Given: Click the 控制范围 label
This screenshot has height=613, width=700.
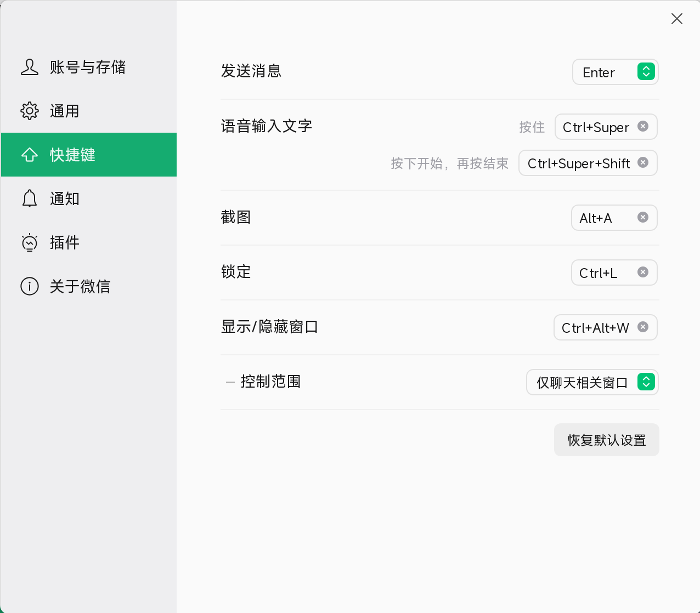Looking at the screenshot, I should tap(271, 382).
